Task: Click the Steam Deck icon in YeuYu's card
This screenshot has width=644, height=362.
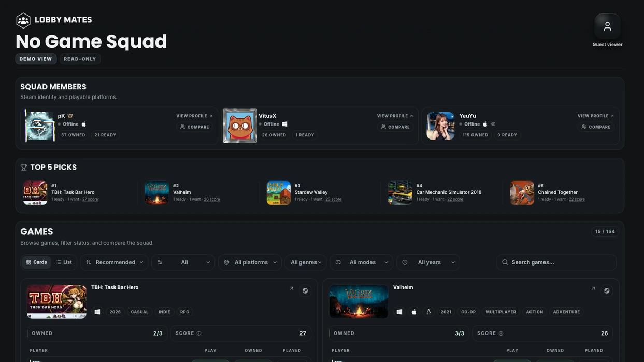Action: [x=493, y=124]
